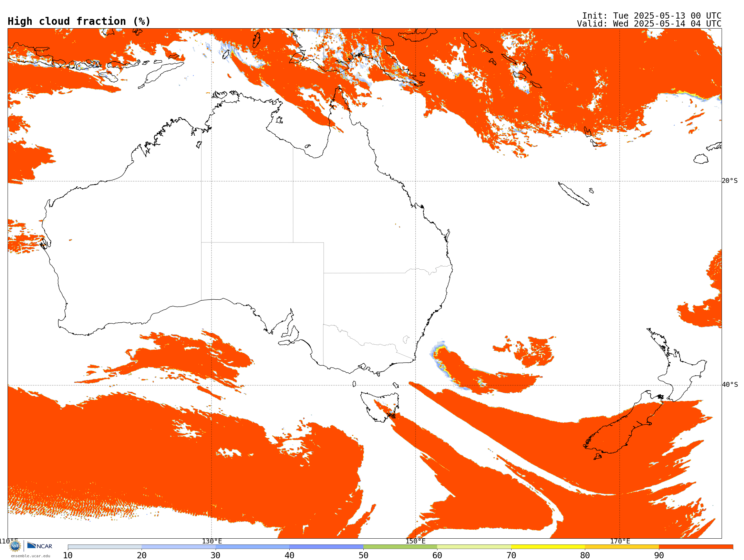
Task: Click the colorbar tick label 10
Action: pos(68,556)
